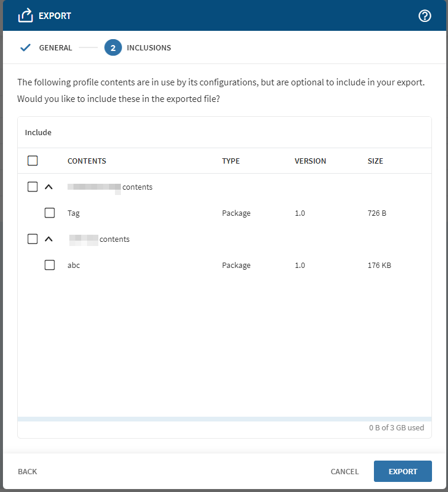Screen dimensions: 448x492
Task: Select the first contents group checkbox
Action: click(33, 187)
